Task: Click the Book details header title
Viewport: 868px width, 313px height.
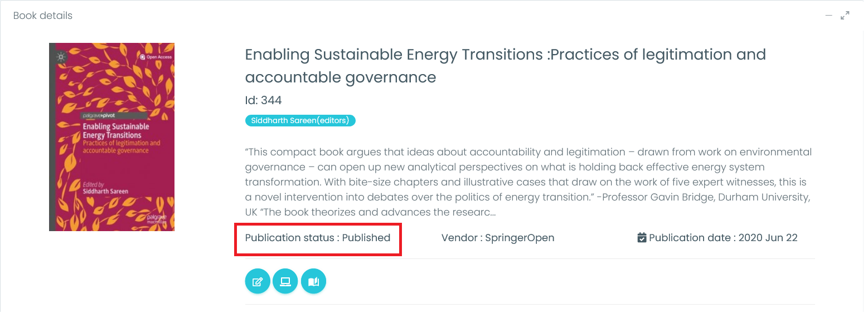Action: (x=43, y=16)
